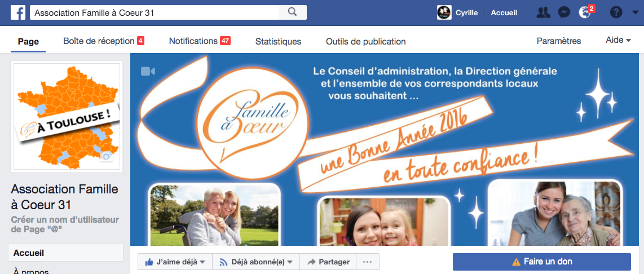This screenshot has height=274, width=644.
Task: Open the quick help question mark icon
Action: click(x=616, y=13)
